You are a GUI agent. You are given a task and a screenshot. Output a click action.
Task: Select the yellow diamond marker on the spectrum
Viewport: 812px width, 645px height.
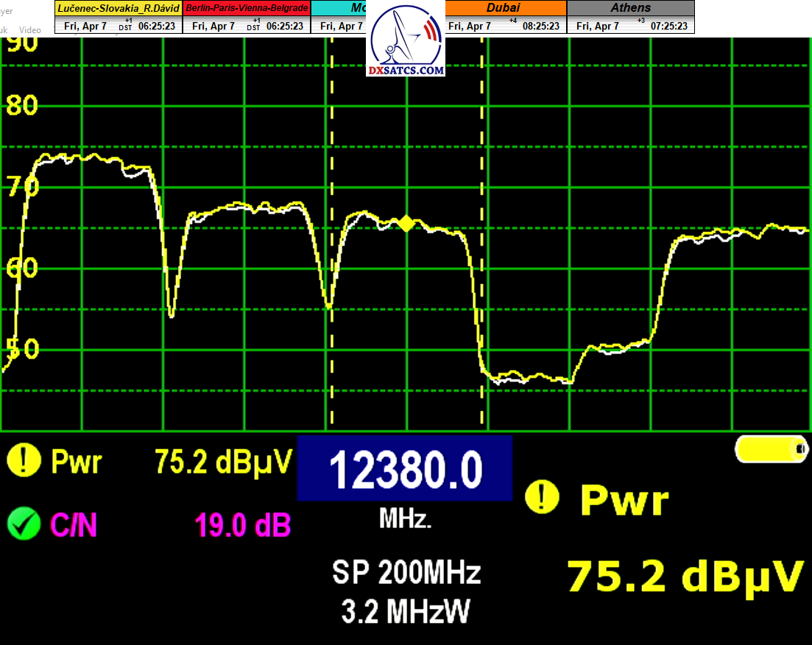(x=406, y=223)
